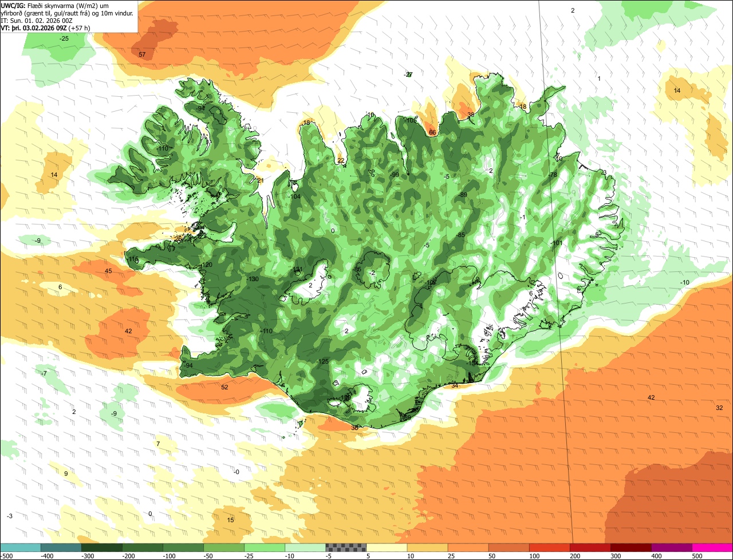Click the map value '52' off southwest coast
This screenshot has width=733, height=560.
point(224,387)
